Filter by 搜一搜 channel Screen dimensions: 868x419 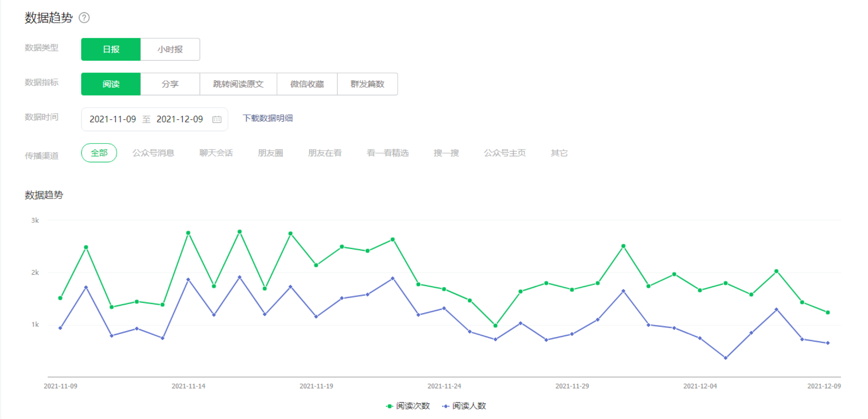pos(446,153)
